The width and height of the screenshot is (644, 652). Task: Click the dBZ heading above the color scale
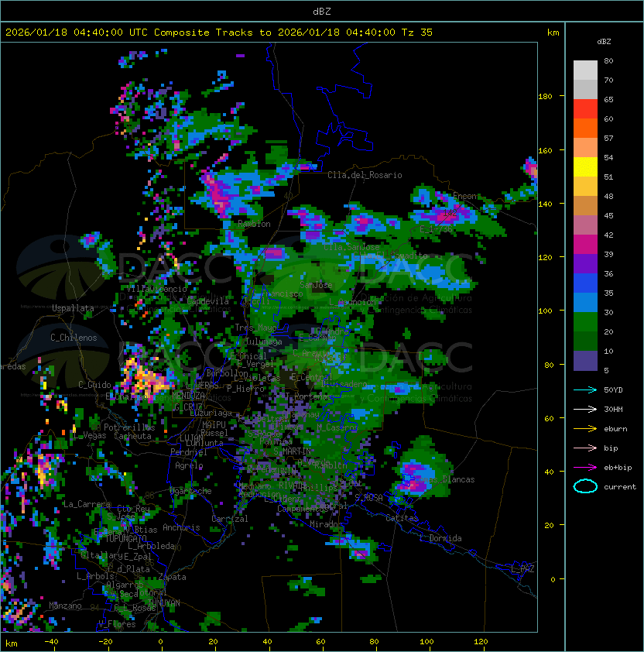[x=604, y=42]
